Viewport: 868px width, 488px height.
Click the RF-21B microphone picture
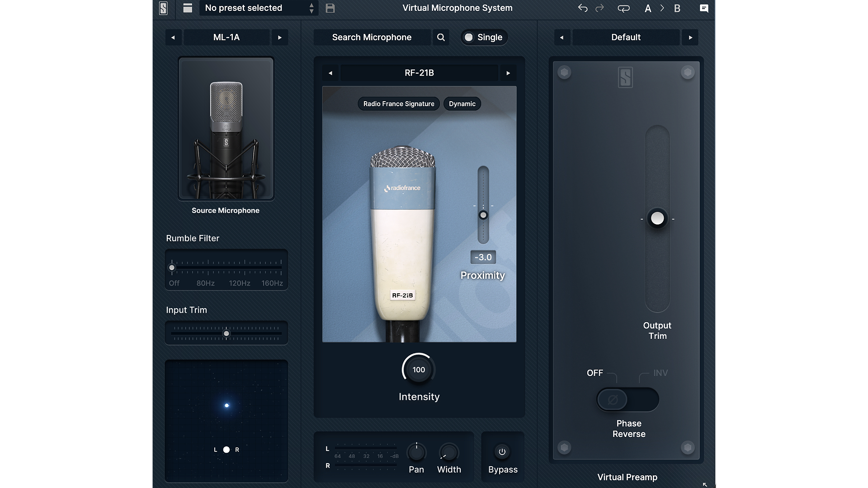tap(402, 244)
